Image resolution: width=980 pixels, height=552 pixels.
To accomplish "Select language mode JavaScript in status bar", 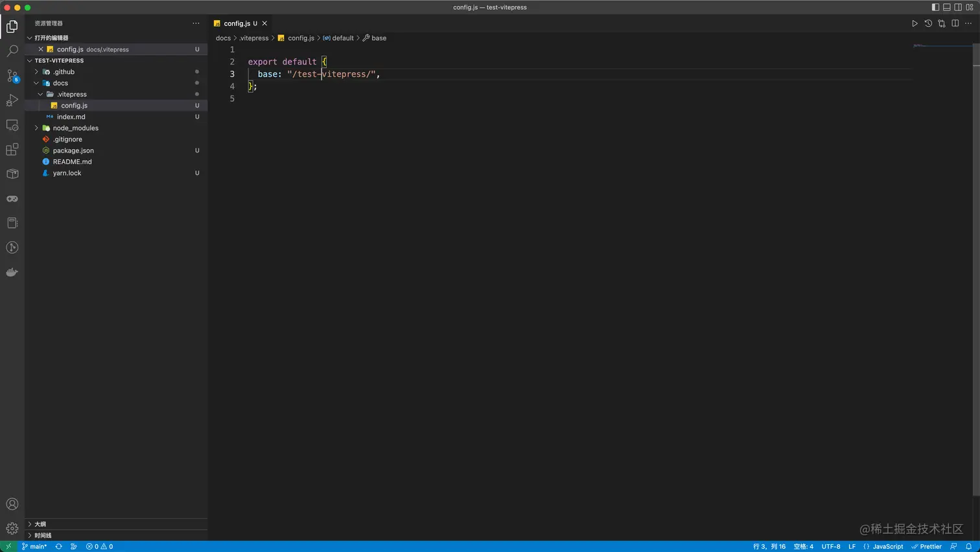I will (x=883, y=546).
